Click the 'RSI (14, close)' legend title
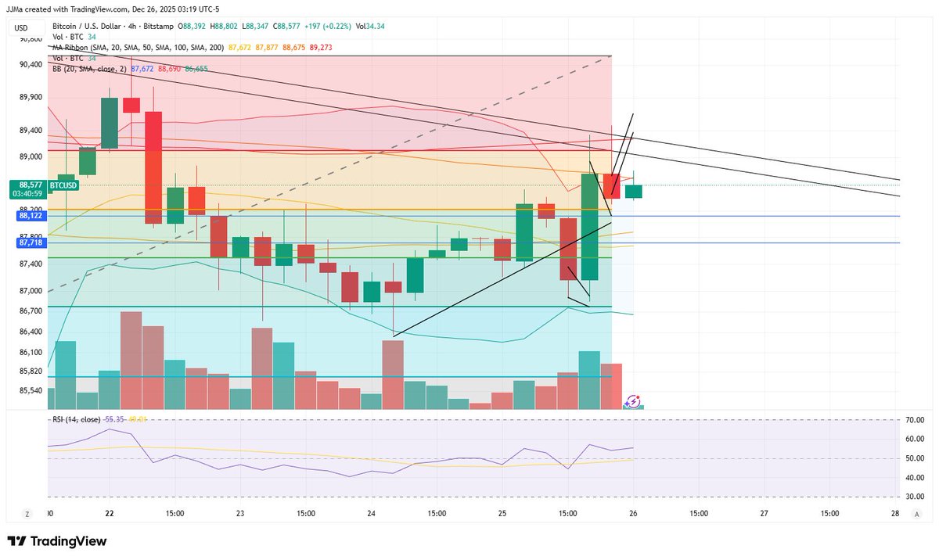The height and width of the screenshot is (560, 939). tap(75, 419)
